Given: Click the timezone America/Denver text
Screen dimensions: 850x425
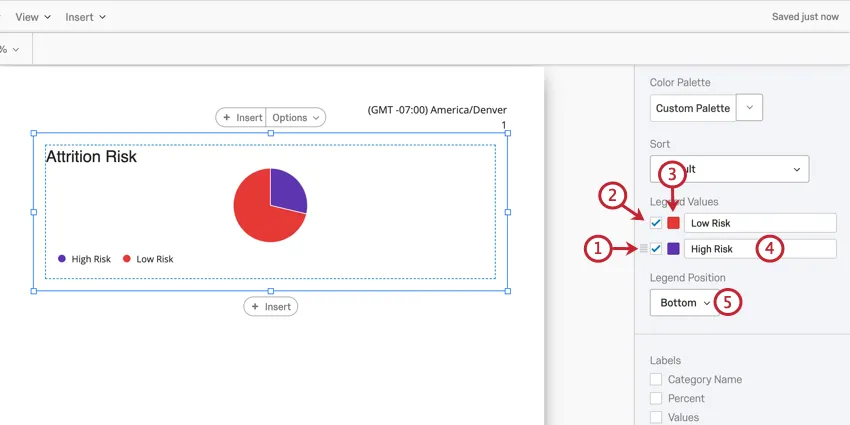Looking at the screenshot, I should coord(437,110).
